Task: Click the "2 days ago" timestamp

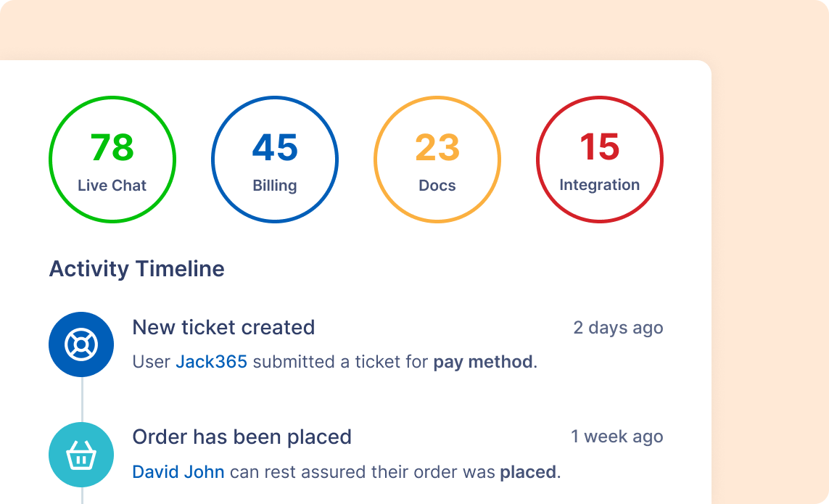Action: coord(618,328)
